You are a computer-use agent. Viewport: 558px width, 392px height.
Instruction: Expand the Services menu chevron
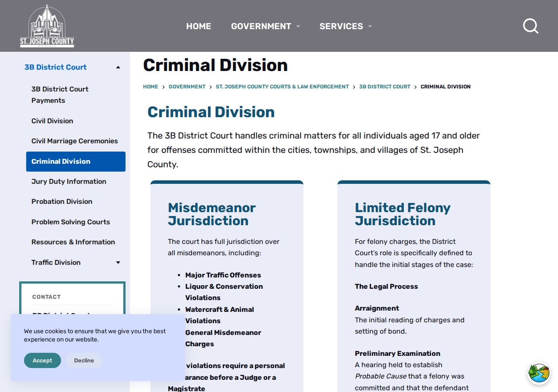370,26
